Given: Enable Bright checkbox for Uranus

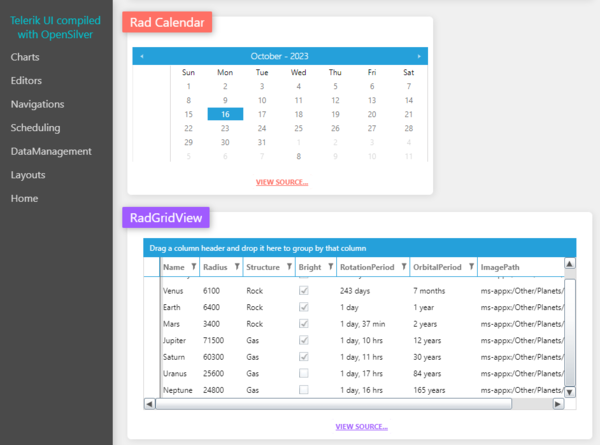Looking at the screenshot, I should [x=304, y=373].
